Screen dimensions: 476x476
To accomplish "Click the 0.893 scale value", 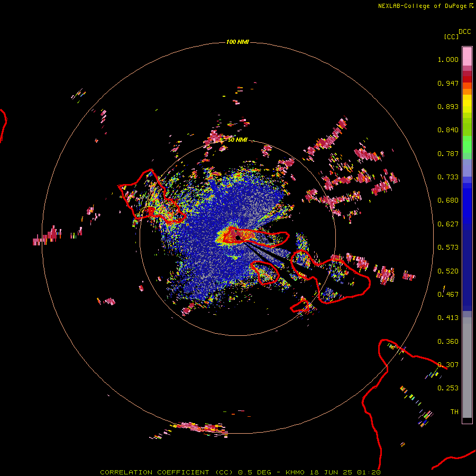I will [x=448, y=106].
